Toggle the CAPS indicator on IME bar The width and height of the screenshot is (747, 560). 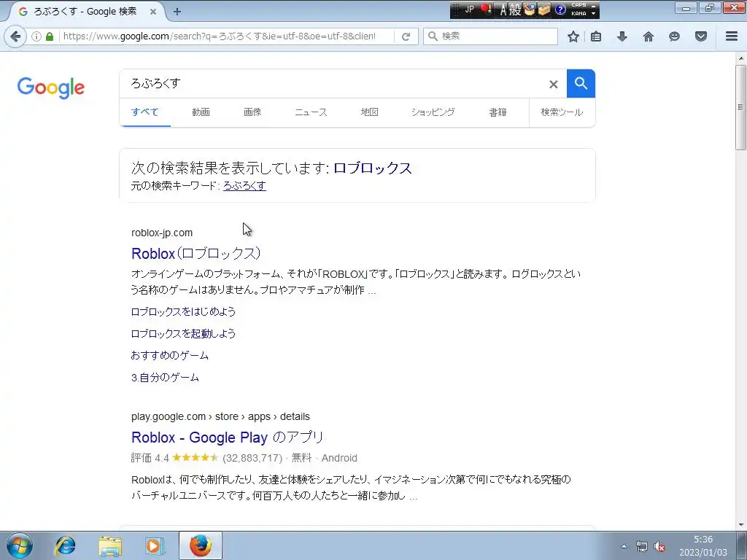point(578,5)
